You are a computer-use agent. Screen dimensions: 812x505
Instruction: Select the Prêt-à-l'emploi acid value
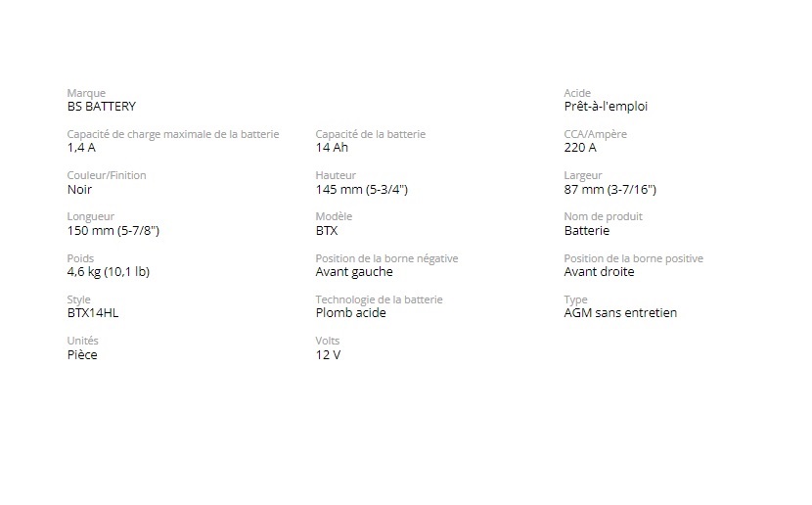[x=606, y=107]
